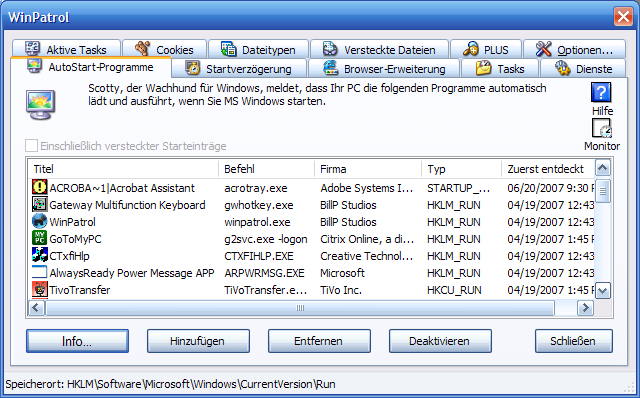
Task: Select the gwhotkey.exe command cell
Action: click(258, 205)
